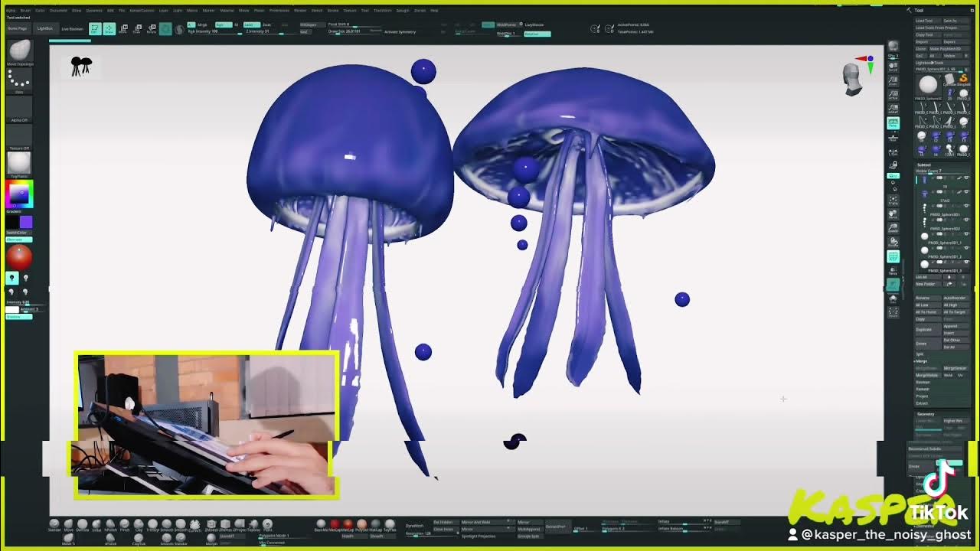The width and height of the screenshot is (980, 551).
Task: Open the Preferences menu
Action: (279, 11)
